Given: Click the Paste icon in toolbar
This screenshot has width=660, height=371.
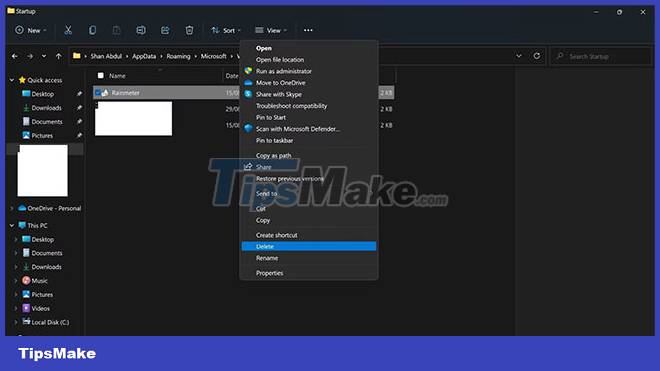Looking at the screenshot, I should 116,30.
